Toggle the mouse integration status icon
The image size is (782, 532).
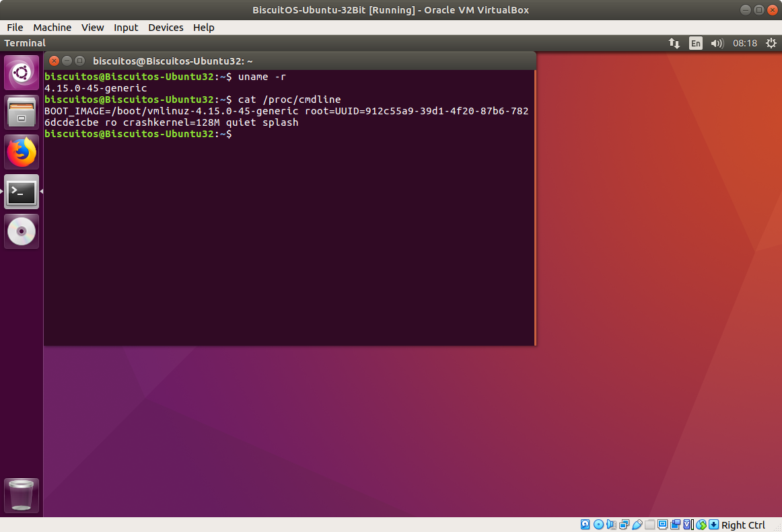(701, 525)
